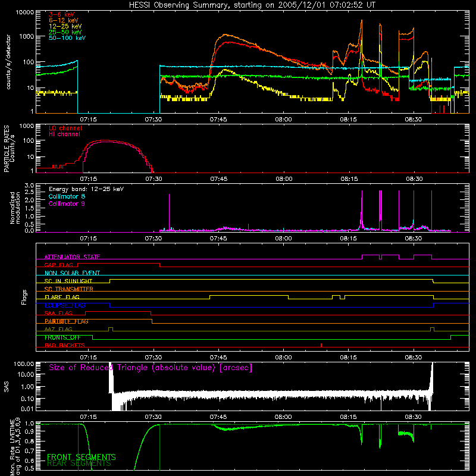Click the FRONT SEGMENTS legend label

click(82, 457)
